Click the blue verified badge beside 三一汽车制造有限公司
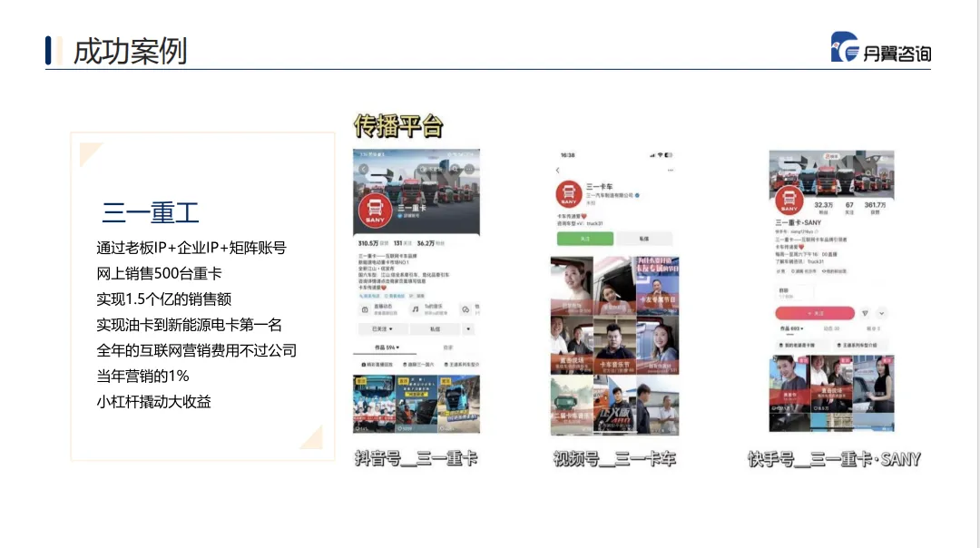The image size is (980, 548). click(x=636, y=196)
